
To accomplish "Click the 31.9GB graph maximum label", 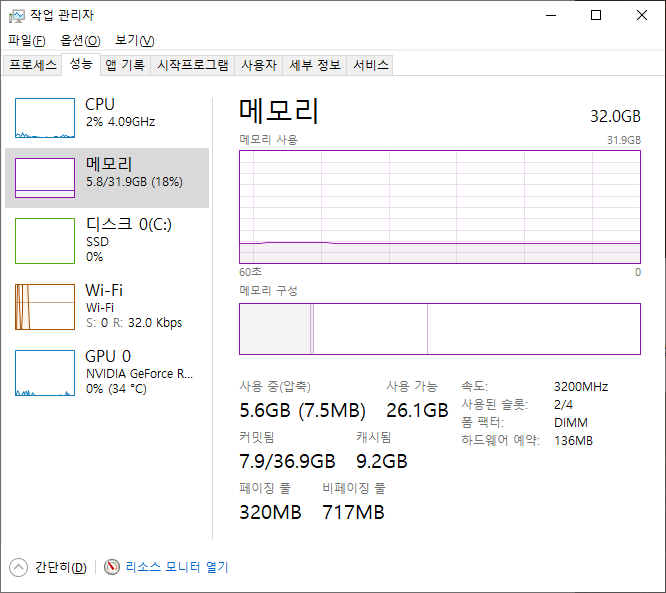I will tap(624, 140).
